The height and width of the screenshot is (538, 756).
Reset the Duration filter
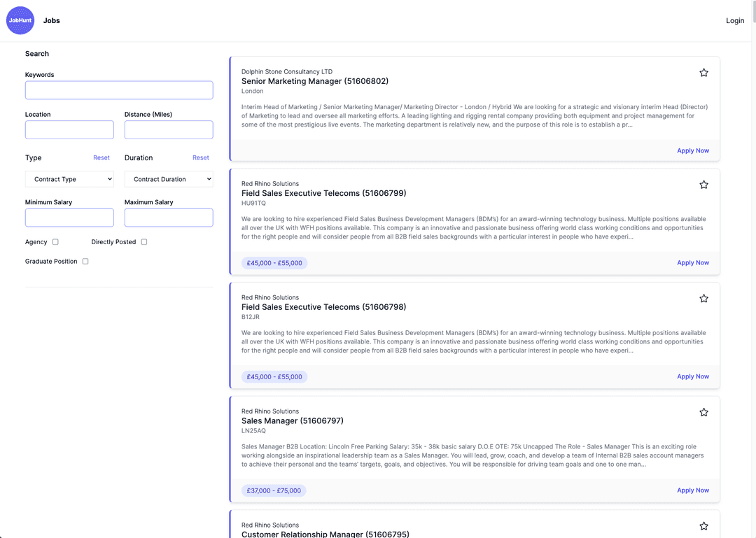[x=201, y=157]
